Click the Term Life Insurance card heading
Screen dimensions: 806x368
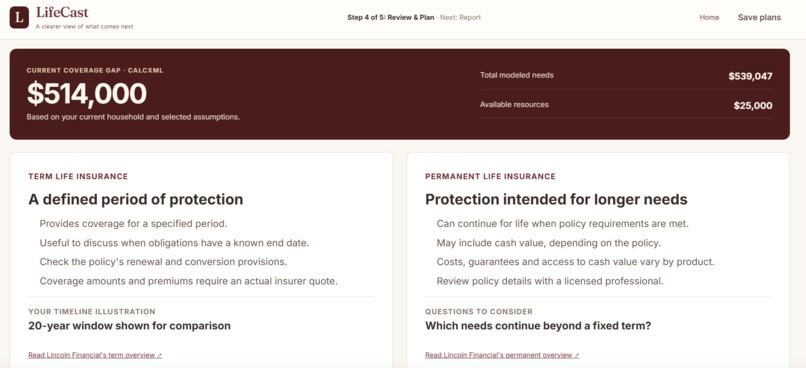pyautogui.click(x=78, y=176)
